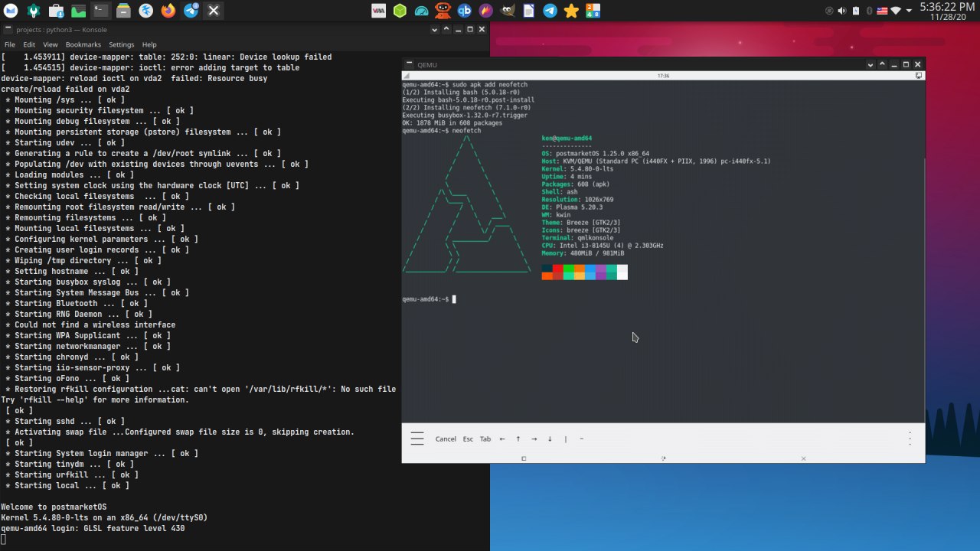Open the File menu in Konsole
Viewport: 980px width, 551px height.
point(10,44)
